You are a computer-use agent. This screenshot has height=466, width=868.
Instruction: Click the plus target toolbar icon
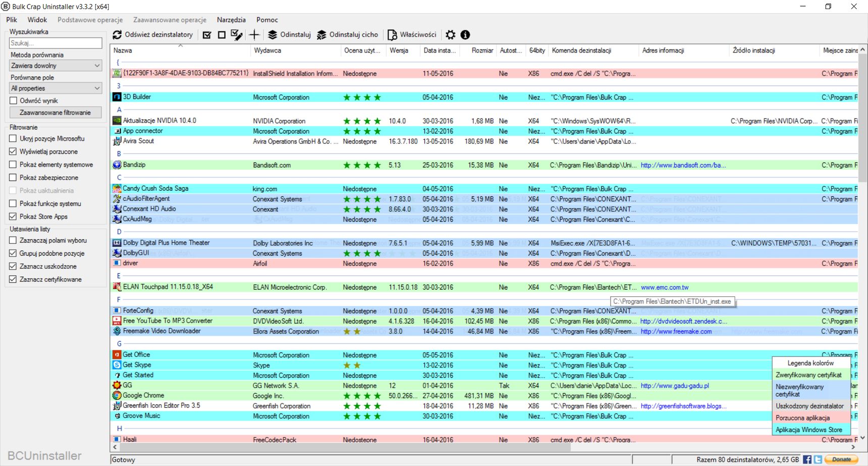pyautogui.click(x=254, y=35)
